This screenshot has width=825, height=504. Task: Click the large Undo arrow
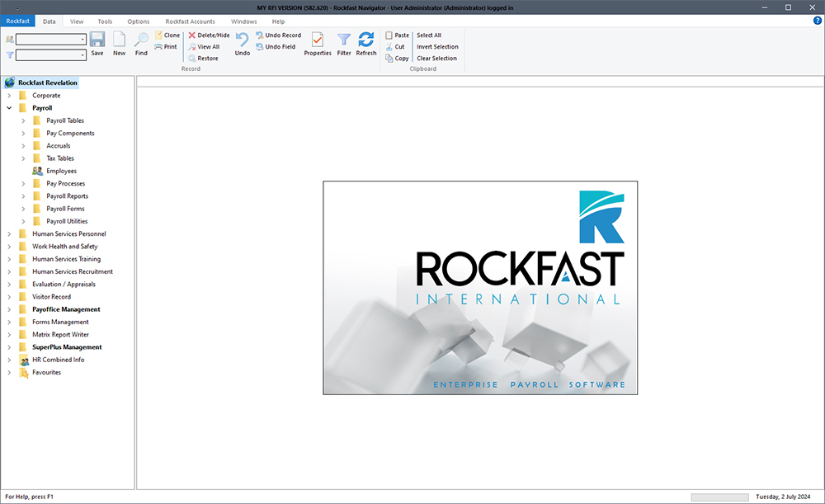tap(242, 40)
